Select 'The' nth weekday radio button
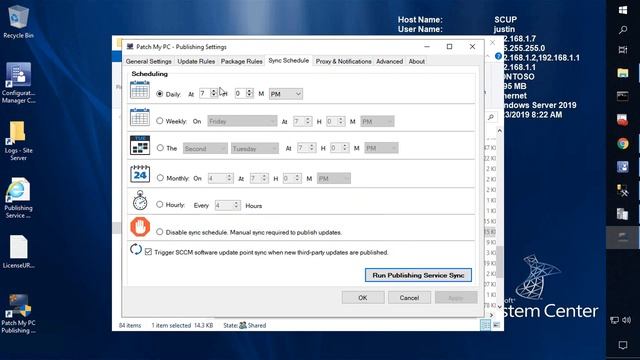The image size is (640, 360). [160, 148]
